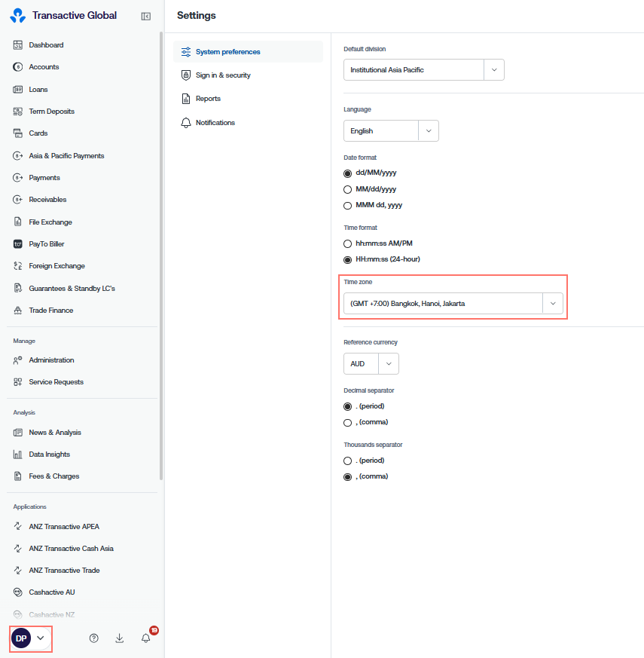
Task: Click the Trade Finance icon
Action: click(x=17, y=310)
